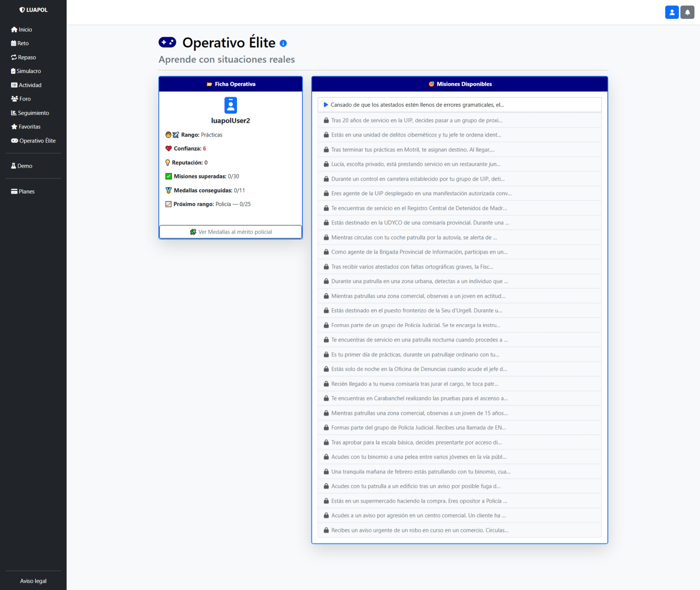Click the gamepad icon next to title
The image size is (700, 590).
[168, 42]
